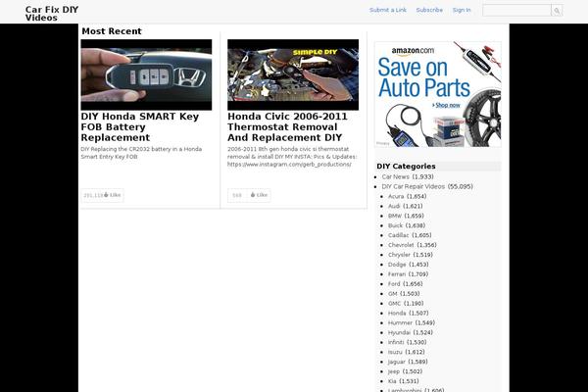Click the search magnifier icon button
The height and width of the screenshot is (392, 588).
pos(557,11)
